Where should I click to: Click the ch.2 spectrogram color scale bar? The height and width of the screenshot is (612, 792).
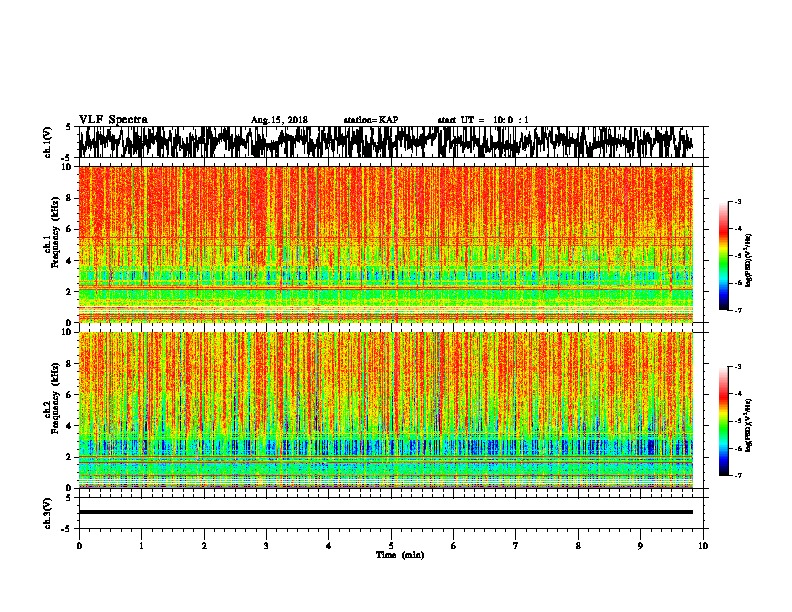pos(724,421)
